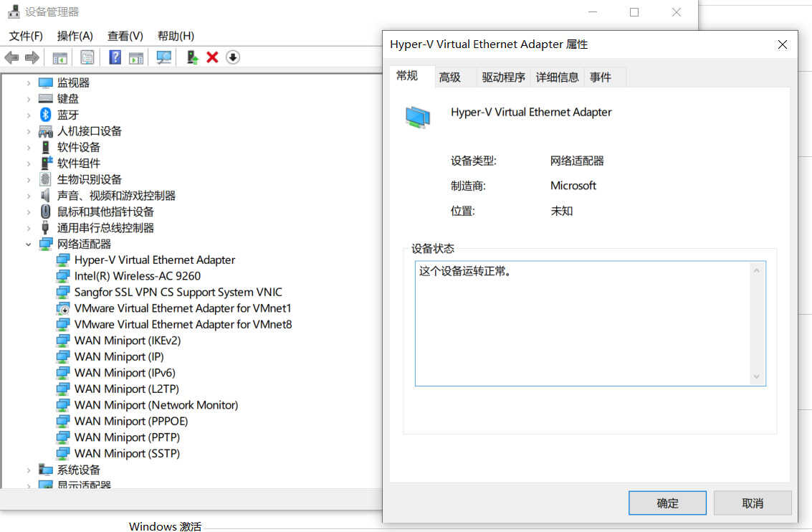Viewport: 812px width, 532px height.
Task: Click the 生物识别设备 fingerprint icon
Action: pos(46,179)
